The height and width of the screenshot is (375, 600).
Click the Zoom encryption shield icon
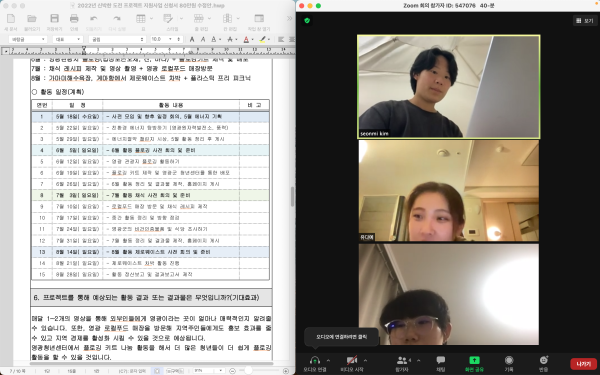307,20
